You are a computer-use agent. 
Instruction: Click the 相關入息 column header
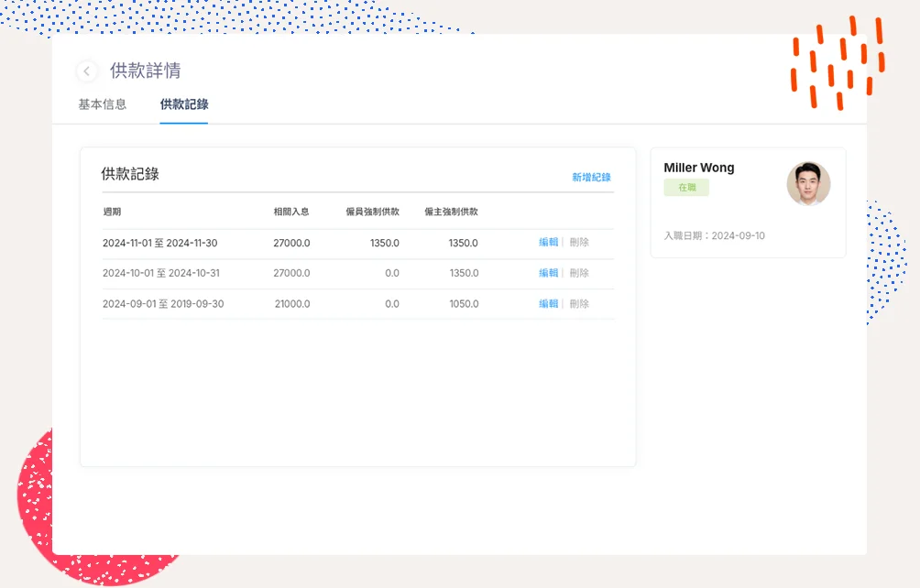coord(291,212)
